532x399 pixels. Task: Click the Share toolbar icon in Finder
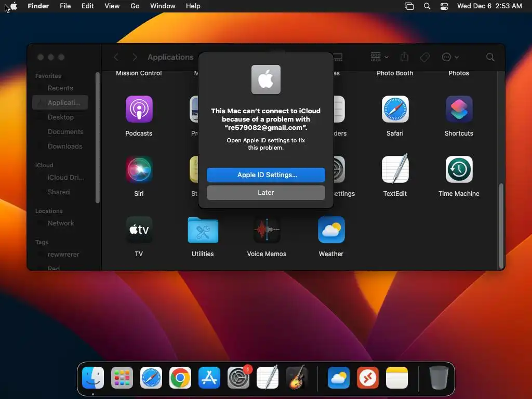point(404,57)
